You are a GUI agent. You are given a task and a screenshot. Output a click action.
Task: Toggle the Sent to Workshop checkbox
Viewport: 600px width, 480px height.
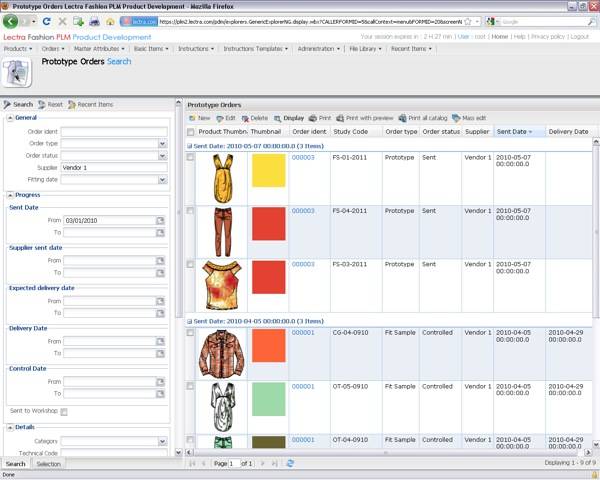coord(64,412)
